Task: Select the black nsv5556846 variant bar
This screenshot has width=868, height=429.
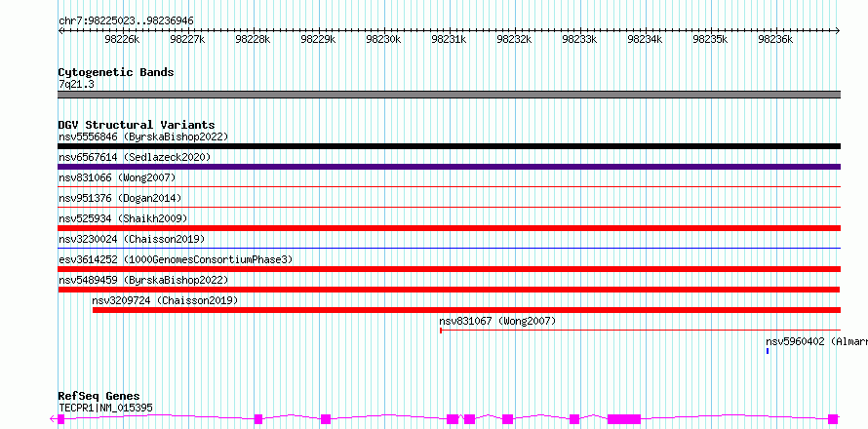Action: coord(449,146)
